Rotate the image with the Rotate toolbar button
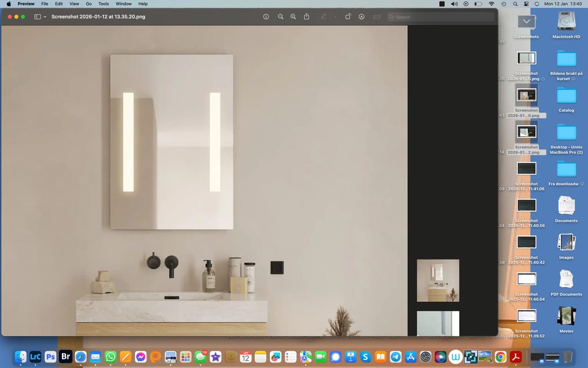The height and width of the screenshot is (368, 588). point(348,17)
